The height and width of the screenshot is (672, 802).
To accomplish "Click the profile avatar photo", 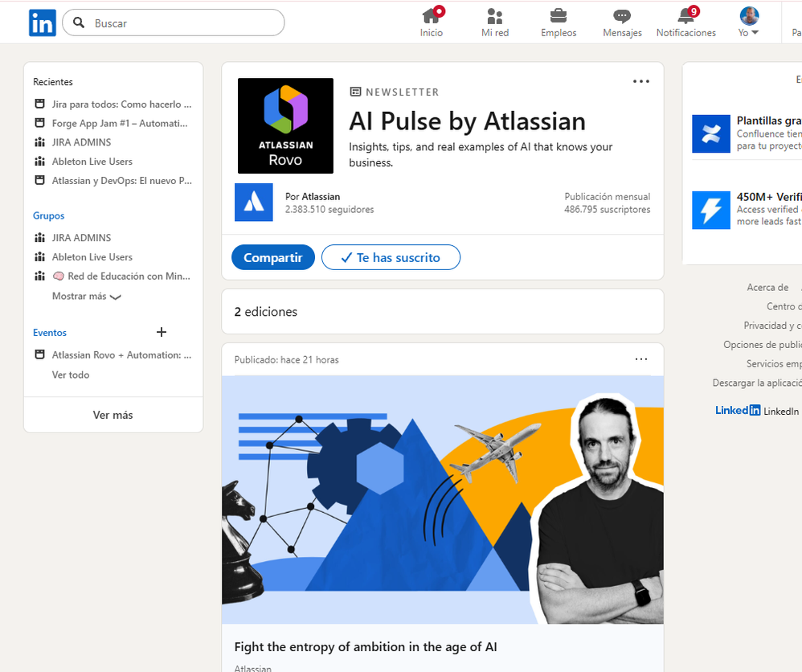I will (x=749, y=16).
